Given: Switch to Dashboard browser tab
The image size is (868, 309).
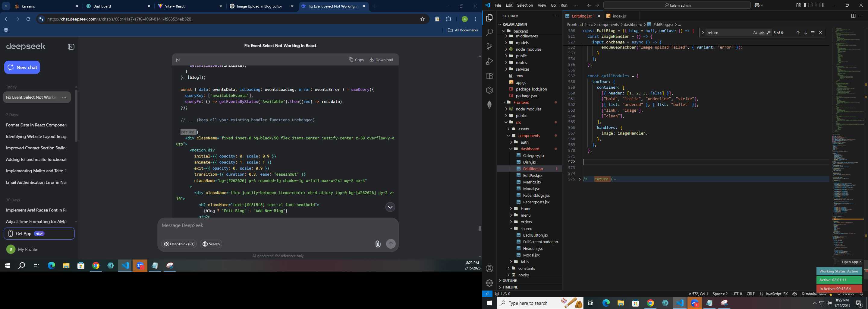Looking at the screenshot, I should coord(118,6).
